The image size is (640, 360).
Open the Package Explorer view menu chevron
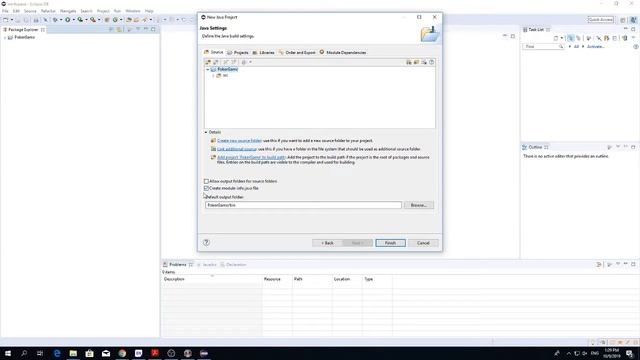coord(138,29)
